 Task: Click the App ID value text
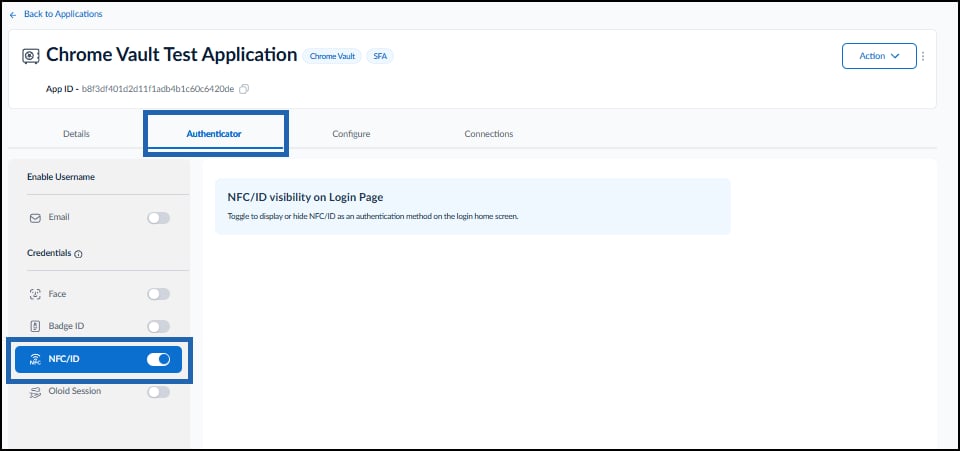point(158,89)
